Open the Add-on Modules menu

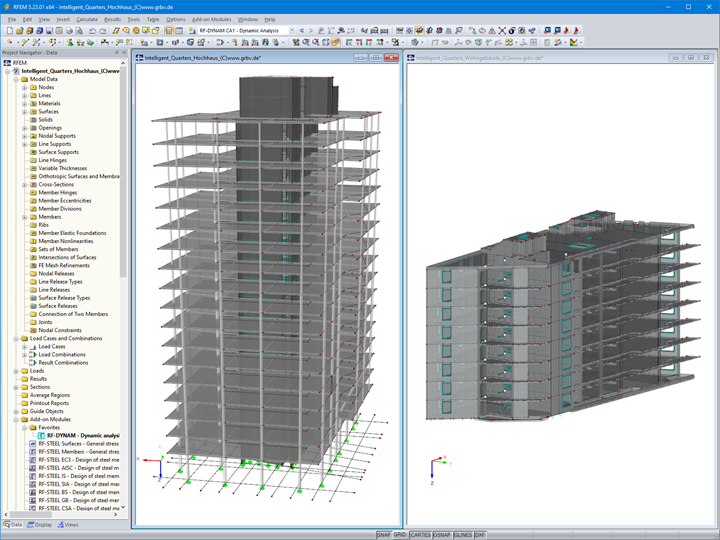click(x=211, y=19)
